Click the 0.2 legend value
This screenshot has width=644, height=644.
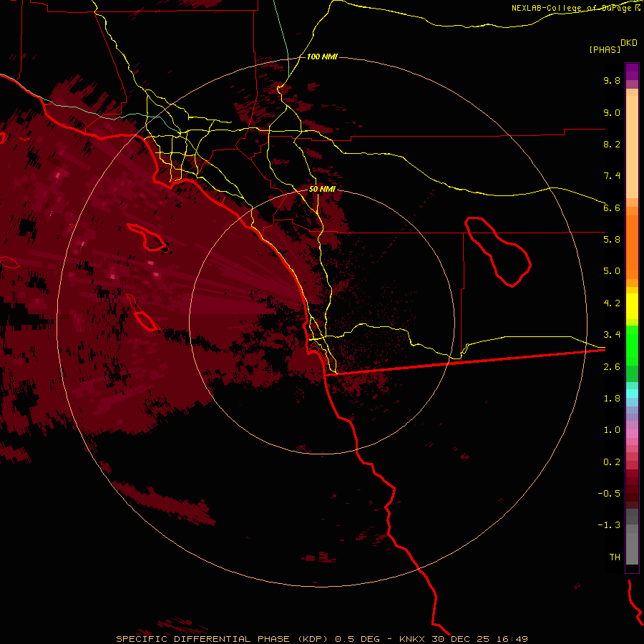click(612, 462)
